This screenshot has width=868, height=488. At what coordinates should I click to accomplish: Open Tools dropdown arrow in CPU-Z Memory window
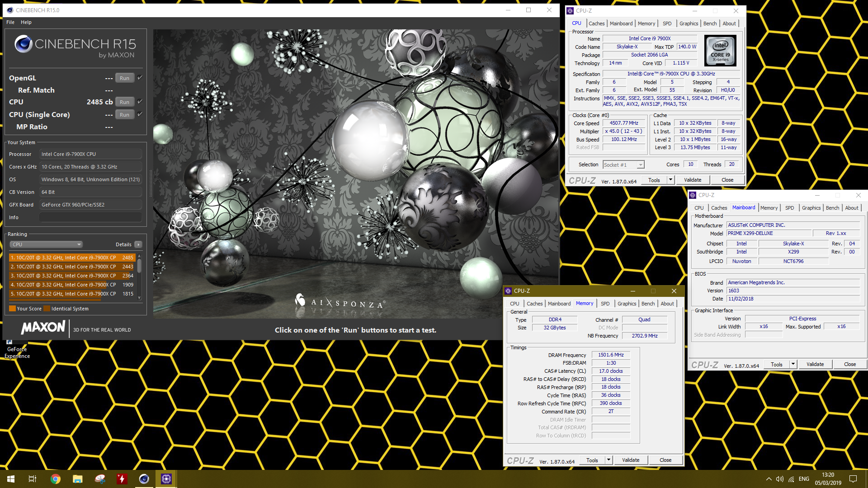click(609, 460)
